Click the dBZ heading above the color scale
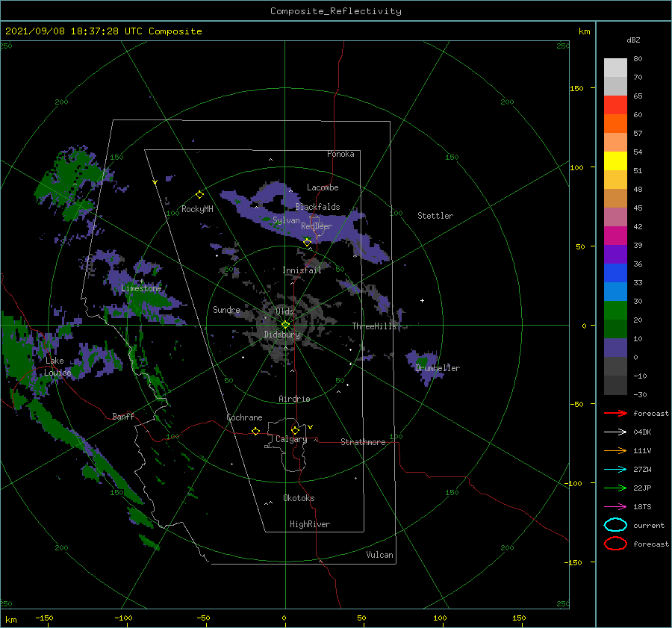The width and height of the screenshot is (672, 628). [x=633, y=40]
